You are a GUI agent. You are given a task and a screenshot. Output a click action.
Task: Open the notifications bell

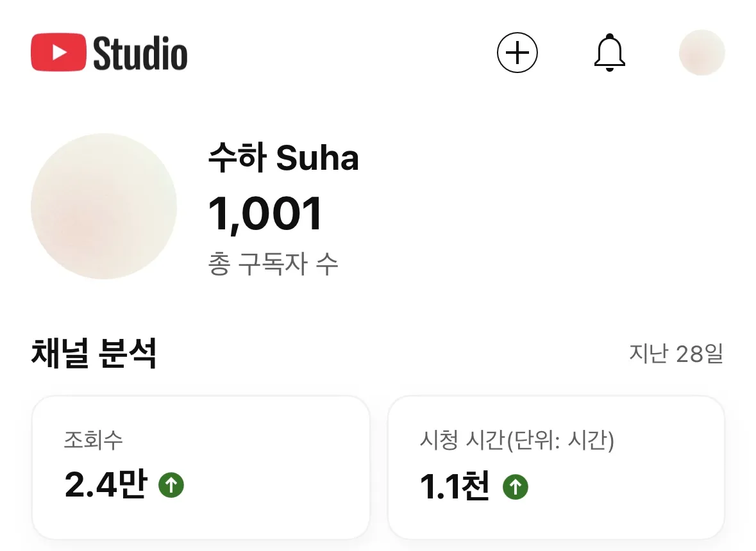pos(609,53)
